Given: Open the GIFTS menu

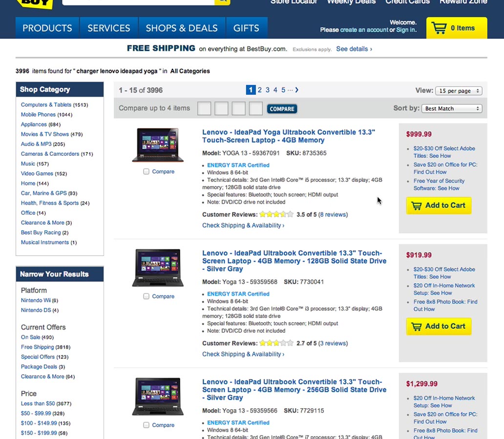Looking at the screenshot, I should click(x=247, y=28).
